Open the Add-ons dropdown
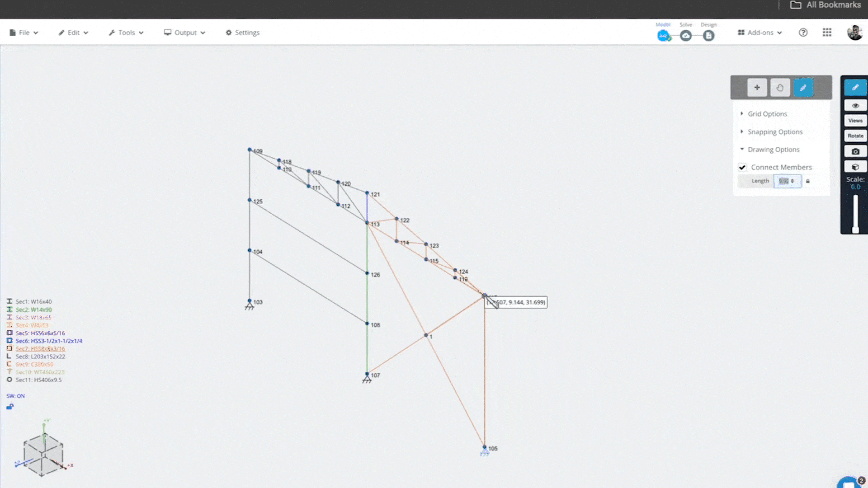 click(760, 33)
